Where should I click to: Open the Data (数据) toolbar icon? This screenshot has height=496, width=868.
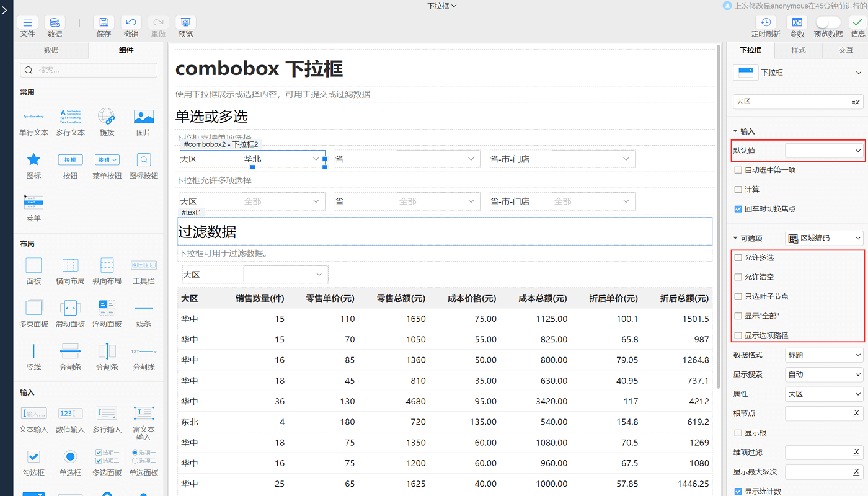click(55, 22)
